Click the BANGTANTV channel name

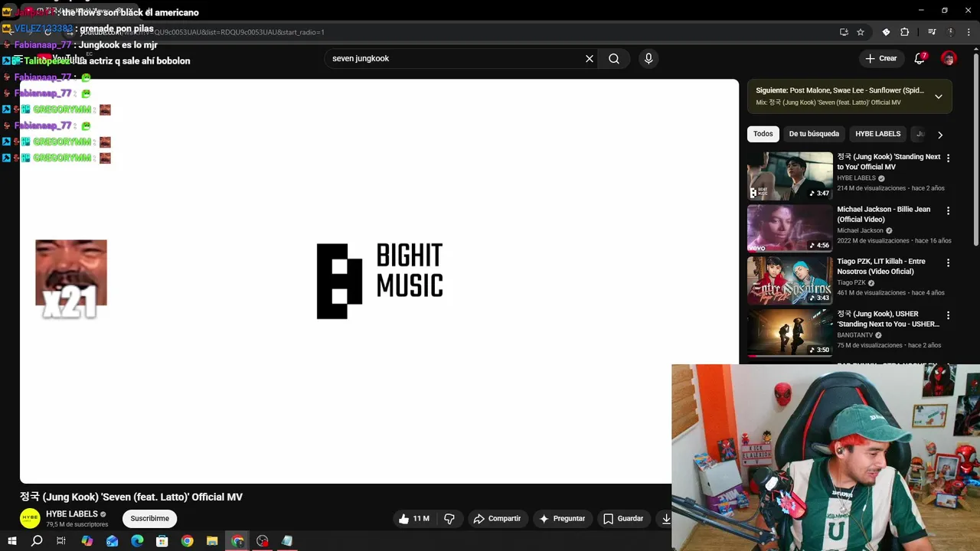point(854,335)
